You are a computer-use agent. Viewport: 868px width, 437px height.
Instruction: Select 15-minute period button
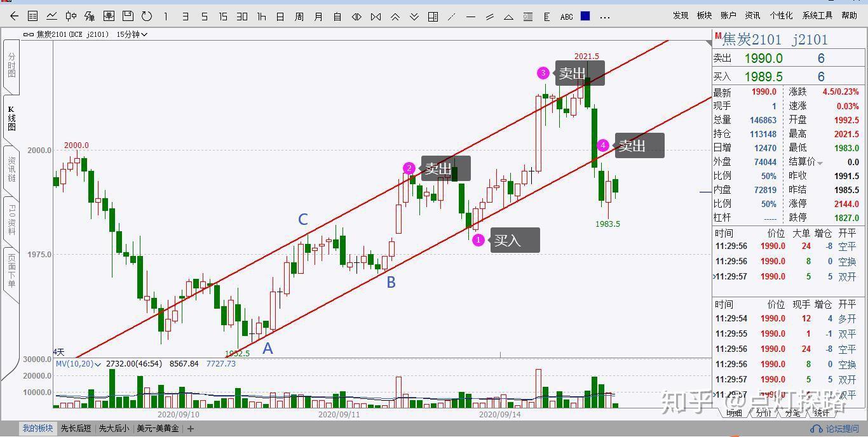[223, 17]
